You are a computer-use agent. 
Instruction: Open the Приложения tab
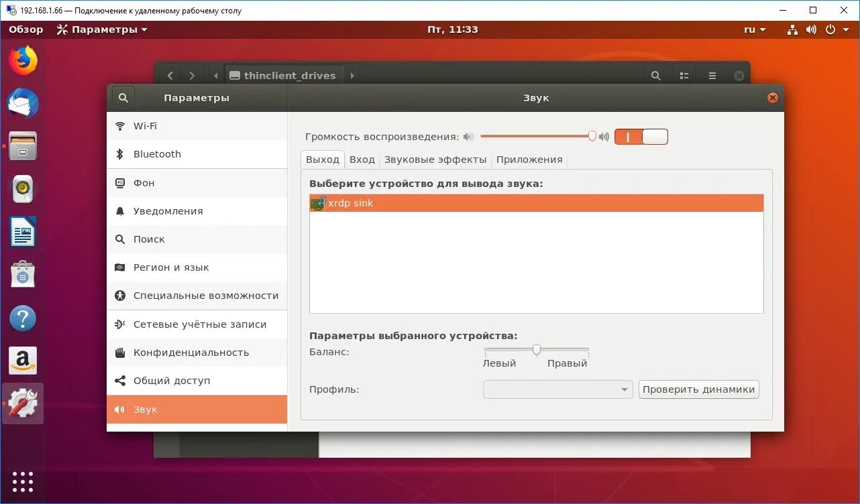[x=529, y=160]
